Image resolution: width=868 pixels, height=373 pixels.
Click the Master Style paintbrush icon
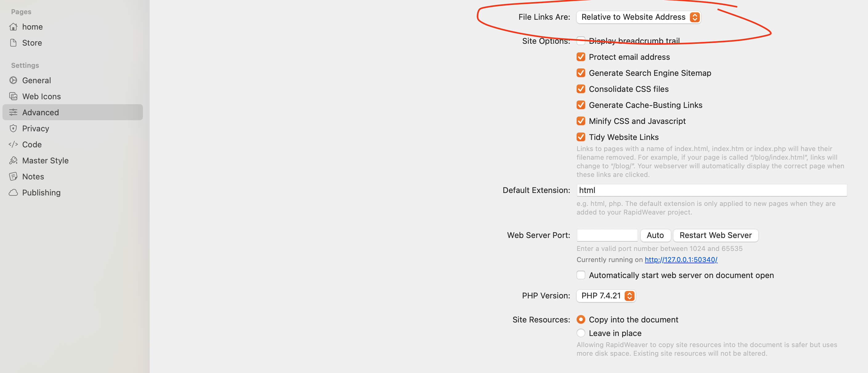pyautogui.click(x=13, y=161)
